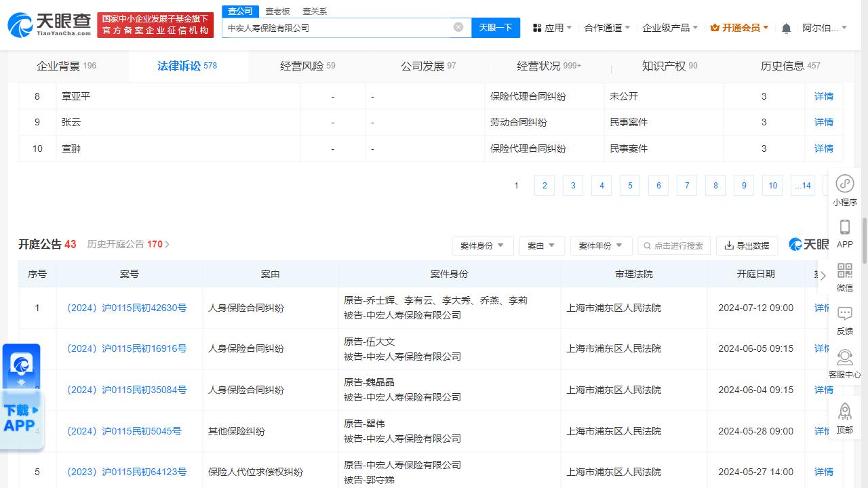
Task: Clear the search box with the X icon
Action: (458, 27)
